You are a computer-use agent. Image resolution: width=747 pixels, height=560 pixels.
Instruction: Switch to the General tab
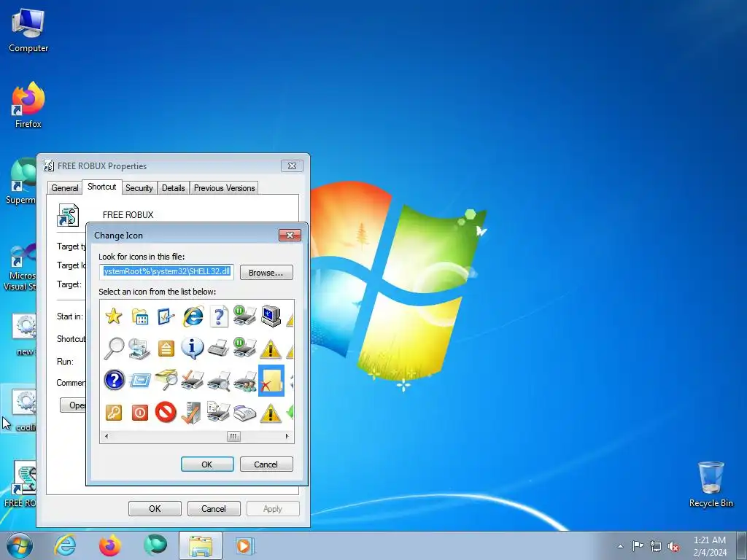(x=65, y=187)
